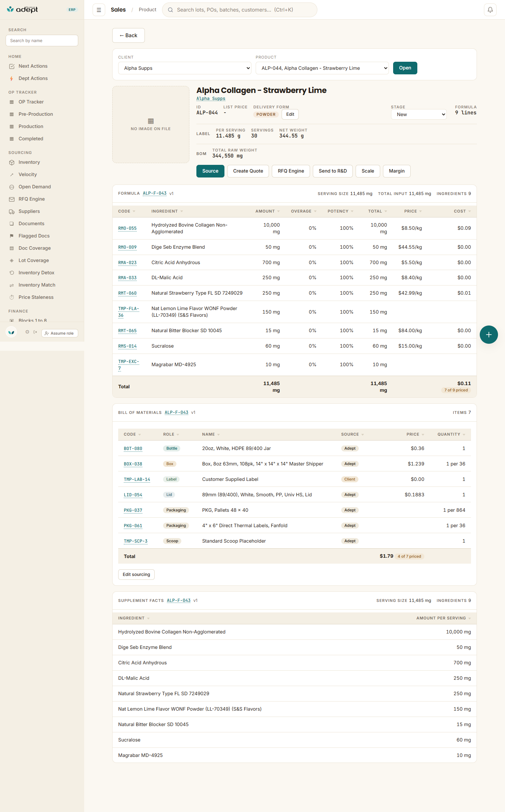Click the green Source button
Viewport: 505px width, 812px height.
point(210,171)
